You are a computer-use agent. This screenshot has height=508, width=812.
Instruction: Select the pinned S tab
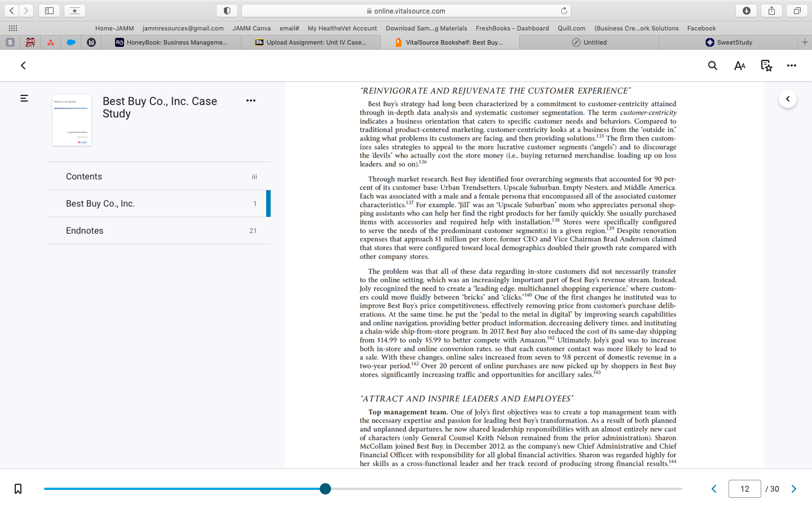coord(10,42)
